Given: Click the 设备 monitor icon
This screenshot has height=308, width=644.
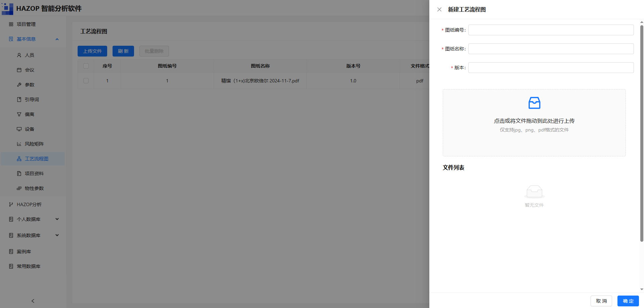Looking at the screenshot, I should click(x=19, y=129).
